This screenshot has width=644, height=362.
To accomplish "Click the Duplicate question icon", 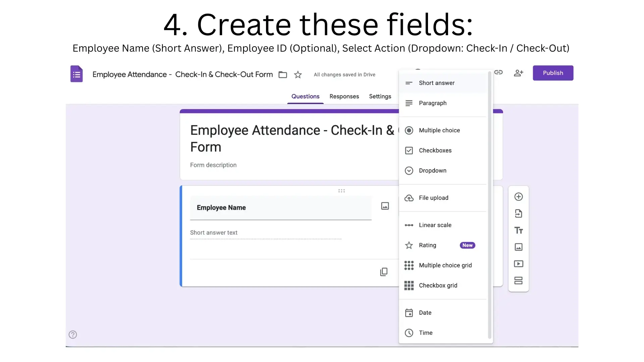I will tap(384, 271).
